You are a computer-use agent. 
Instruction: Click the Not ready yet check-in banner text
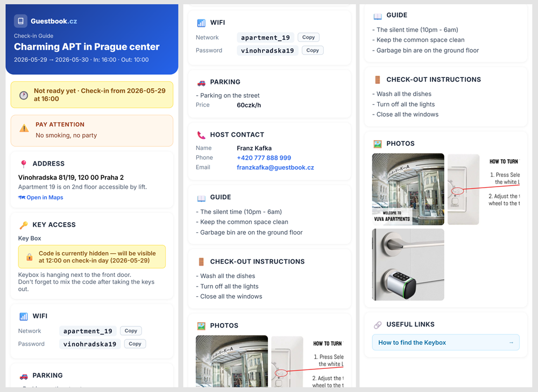(100, 95)
